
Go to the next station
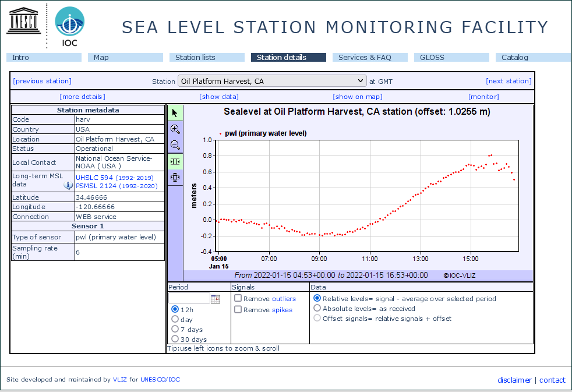pos(509,81)
